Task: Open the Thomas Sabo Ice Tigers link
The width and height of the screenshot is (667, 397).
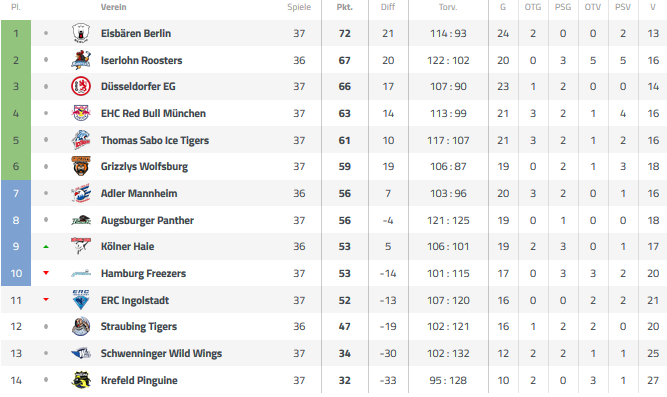Action: 155,140
